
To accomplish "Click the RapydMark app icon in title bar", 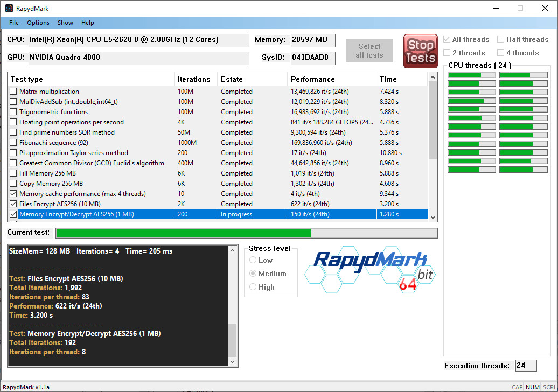I will 9,8.
